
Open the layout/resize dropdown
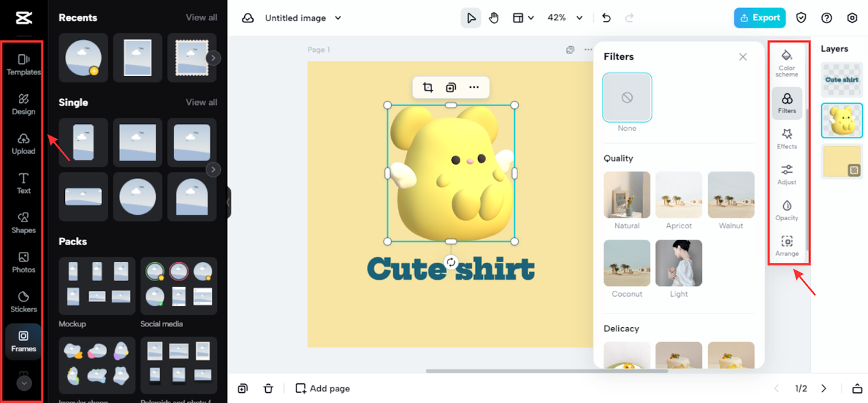point(523,18)
